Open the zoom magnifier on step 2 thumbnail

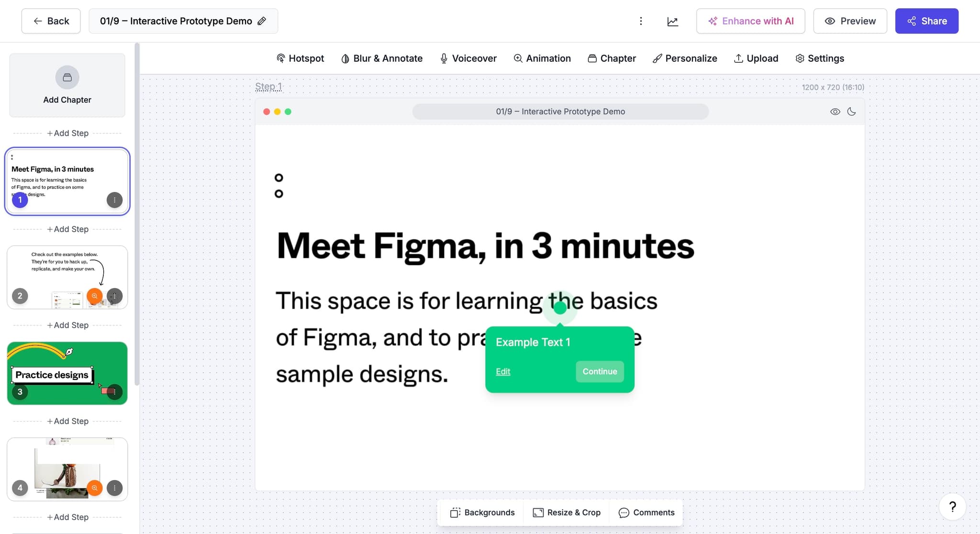tap(95, 296)
